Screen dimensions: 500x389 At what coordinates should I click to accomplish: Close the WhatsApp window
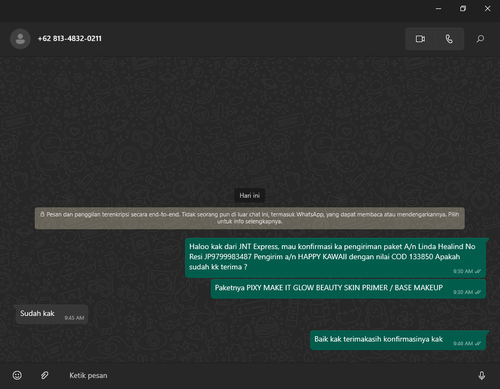pos(487,9)
